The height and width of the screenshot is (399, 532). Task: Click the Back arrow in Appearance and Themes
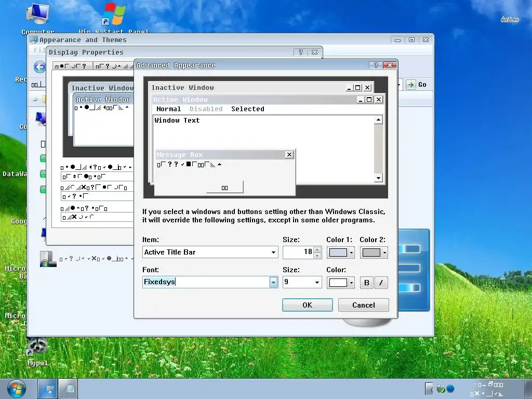click(x=39, y=67)
